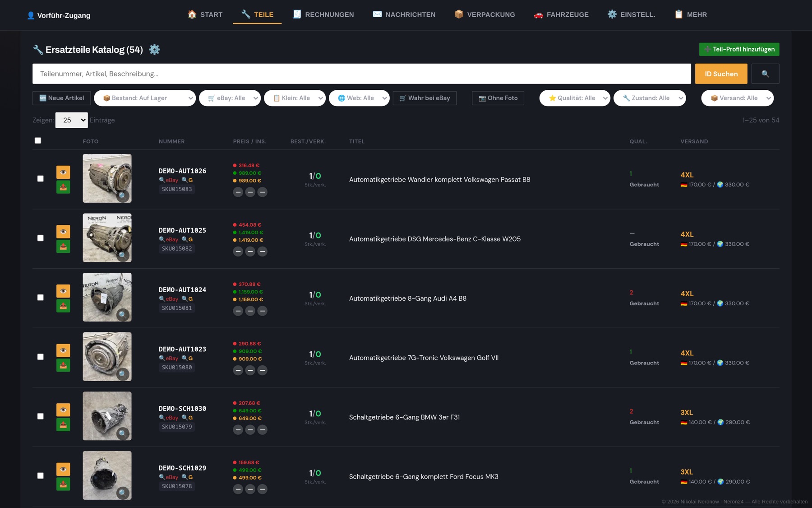Click title Schaltgetriebe 6-Gang BMW 3er F31
The height and width of the screenshot is (508, 812).
(404, 417)
